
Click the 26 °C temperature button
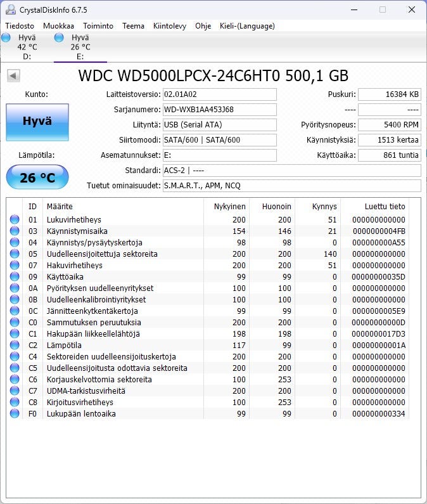click(37, 177)
